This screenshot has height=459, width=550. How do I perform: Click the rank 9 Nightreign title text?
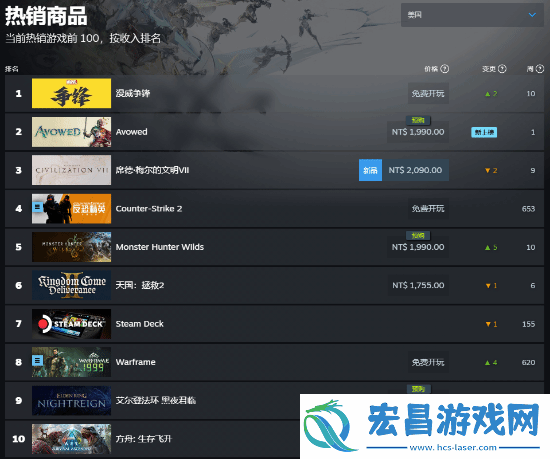click(156, 400)
